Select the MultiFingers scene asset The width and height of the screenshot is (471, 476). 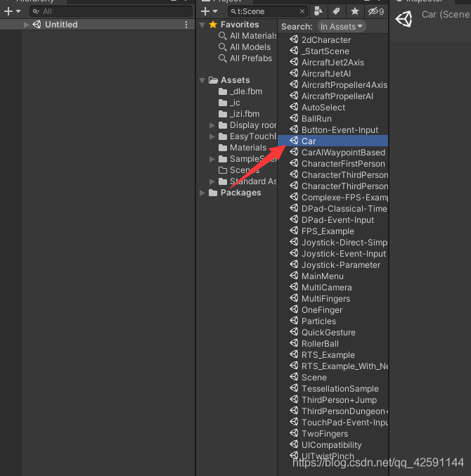tap(333, 298)
